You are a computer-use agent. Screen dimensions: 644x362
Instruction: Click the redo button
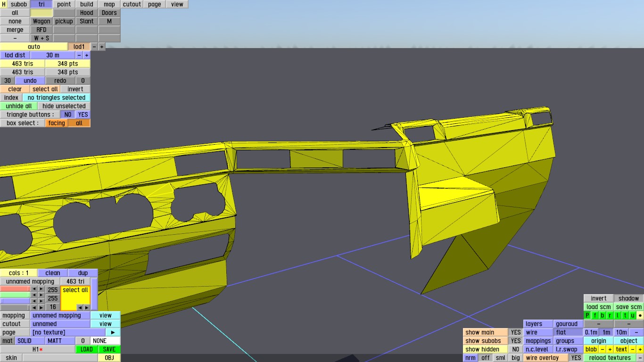[60, 81]
